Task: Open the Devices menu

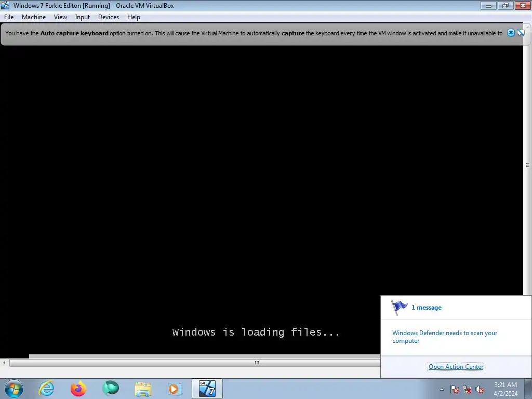Action: 109,17
